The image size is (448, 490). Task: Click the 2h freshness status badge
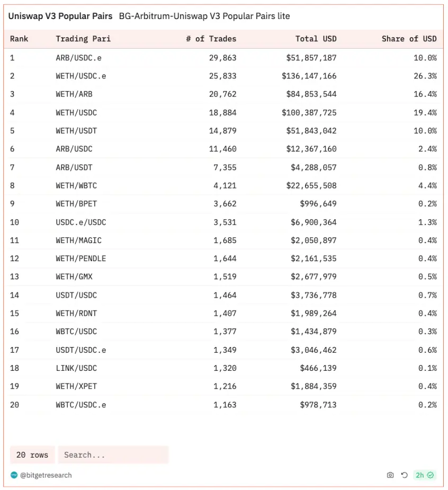(x=424, y=475)
